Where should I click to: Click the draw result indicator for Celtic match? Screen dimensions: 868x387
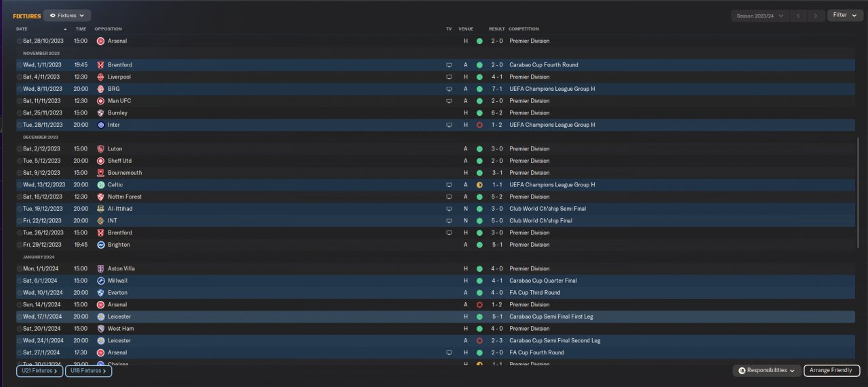479,184
